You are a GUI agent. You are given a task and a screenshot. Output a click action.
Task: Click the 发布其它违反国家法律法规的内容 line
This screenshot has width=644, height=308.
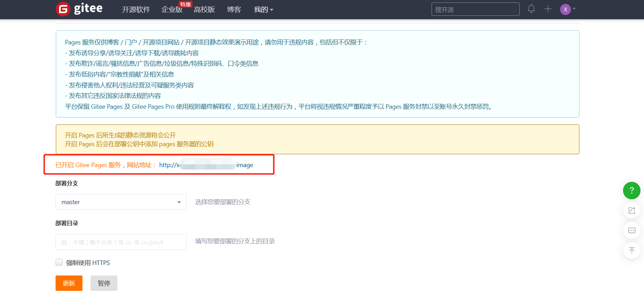(113, 96)
